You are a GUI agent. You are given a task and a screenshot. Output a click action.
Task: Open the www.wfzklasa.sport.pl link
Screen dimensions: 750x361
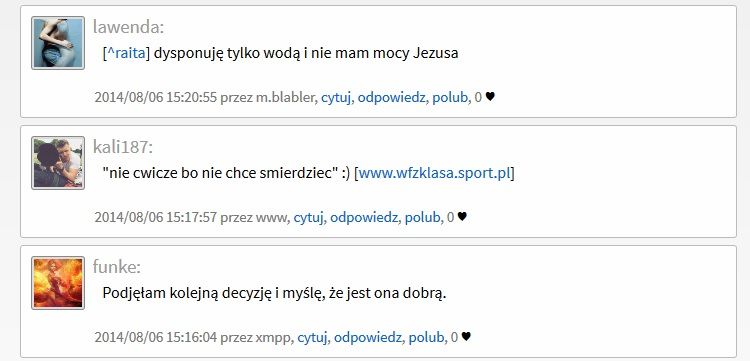(435, 173)
